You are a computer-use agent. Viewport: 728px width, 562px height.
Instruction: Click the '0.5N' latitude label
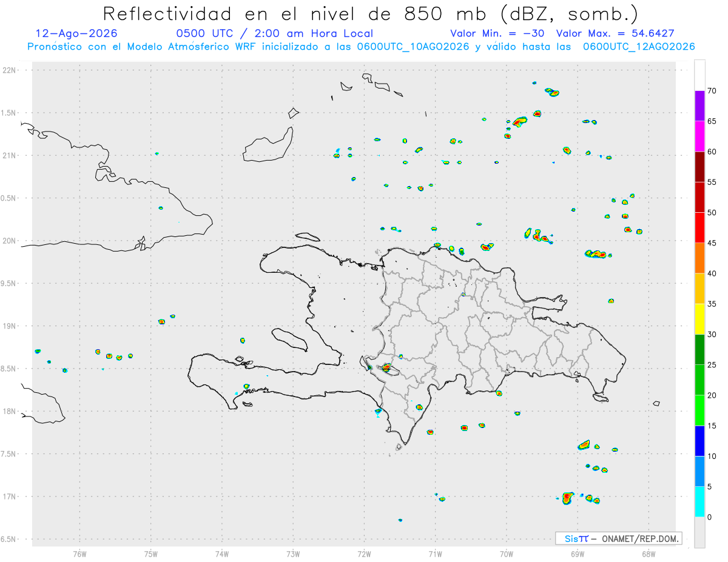pos(9,198)
